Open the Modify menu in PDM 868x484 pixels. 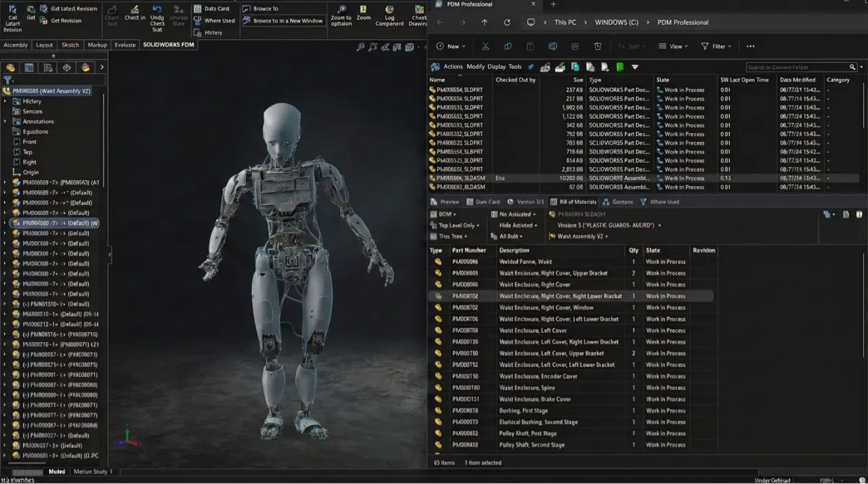tap(476, 67)
